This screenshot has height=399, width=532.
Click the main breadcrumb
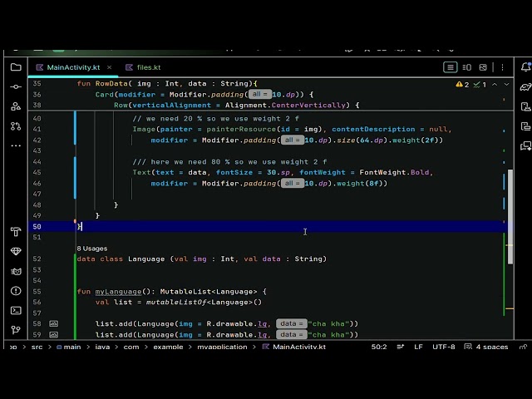[69, 347]
